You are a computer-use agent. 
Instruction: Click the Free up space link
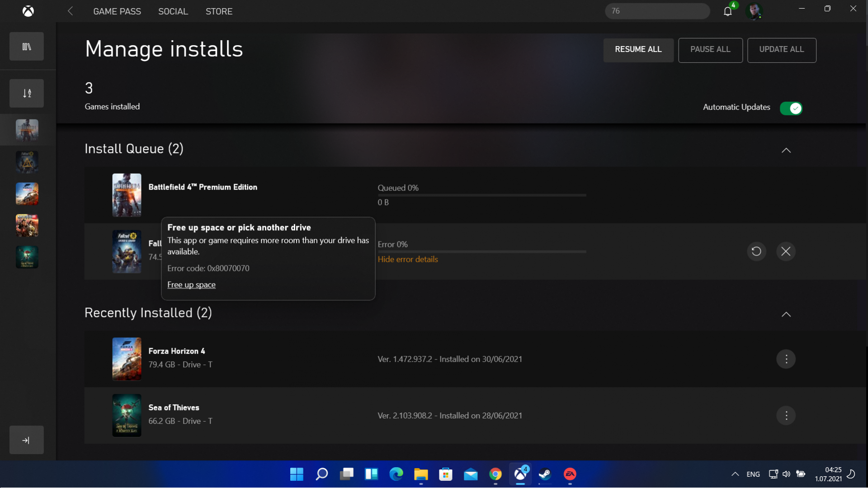click(x=191, y=284)
